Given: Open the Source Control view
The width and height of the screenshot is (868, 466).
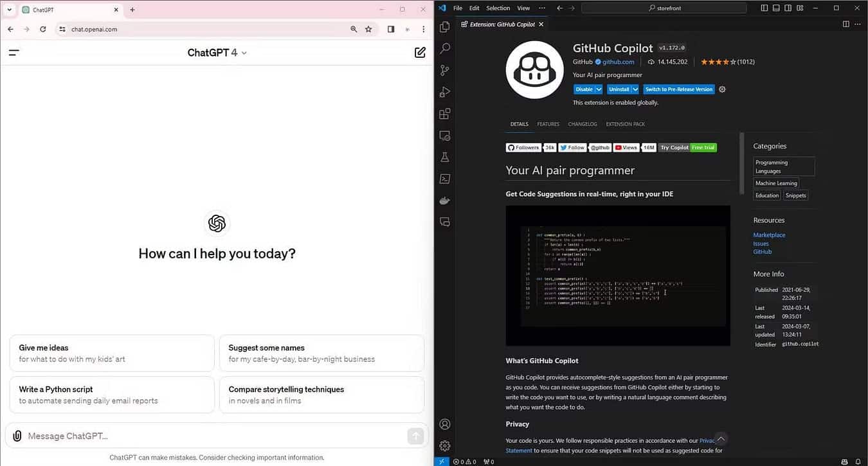Looking at the screenshot, I should (x=444, y=70).
